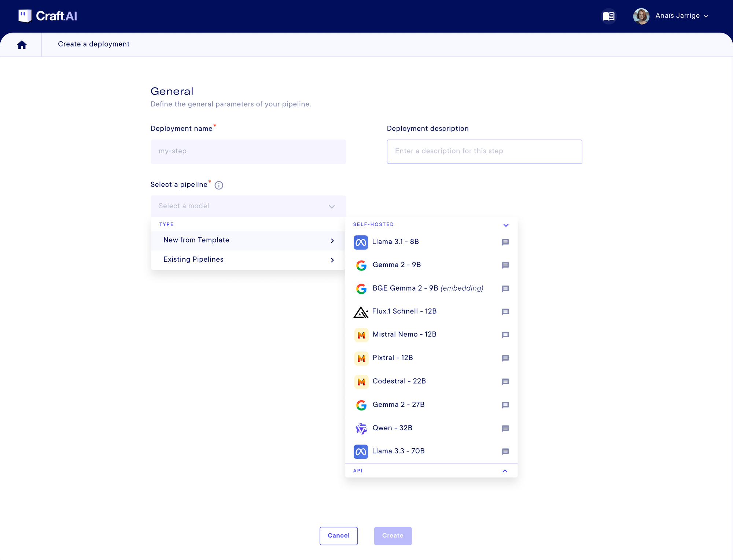733x560 pixels.
Task: Click the Deployment name input field
Action: 248,151
